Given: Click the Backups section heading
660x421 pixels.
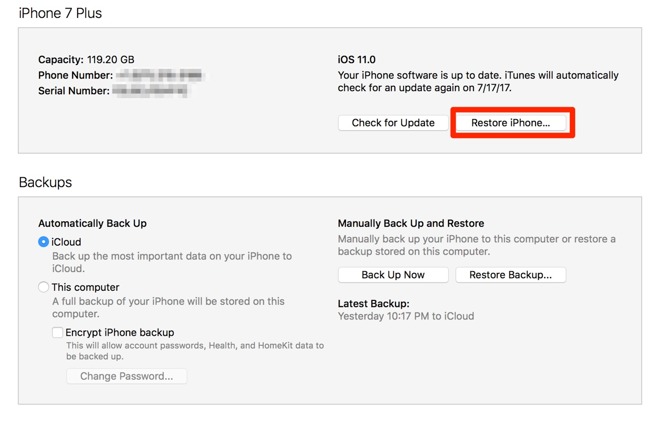Looking at the screenshot, I should point(45,183).
